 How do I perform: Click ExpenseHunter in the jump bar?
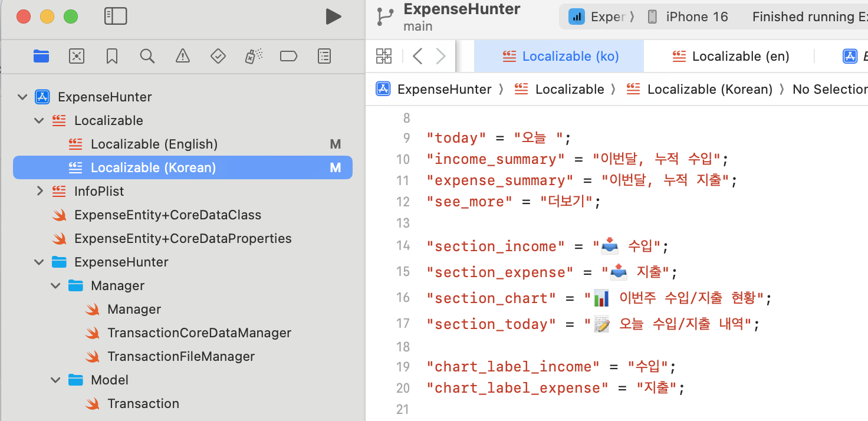coord(433,89)
